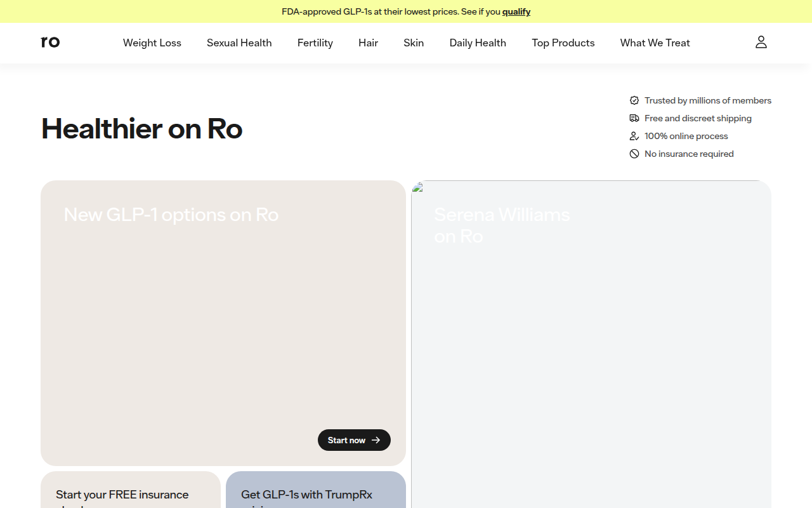812x508 pixels.
Task: Open the Serena Williams on Ro card
Action: point(591,344)
